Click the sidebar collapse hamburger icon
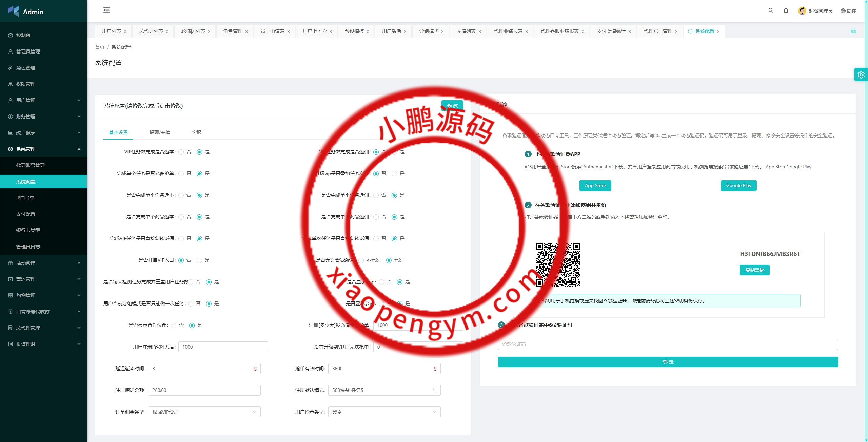This screenshot has height=442, width=868. 106,10
